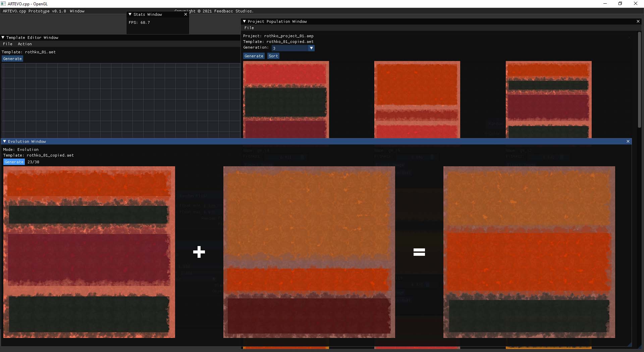Click the resize grip of Evolution Window
Viewport: 644px width, 352px height.
[629, 344]
